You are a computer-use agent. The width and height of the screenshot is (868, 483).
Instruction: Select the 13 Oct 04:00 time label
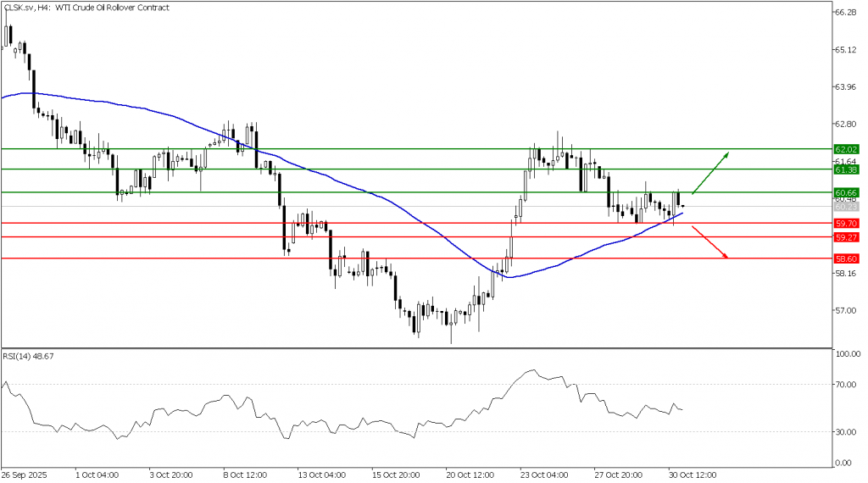coord(321,475)
